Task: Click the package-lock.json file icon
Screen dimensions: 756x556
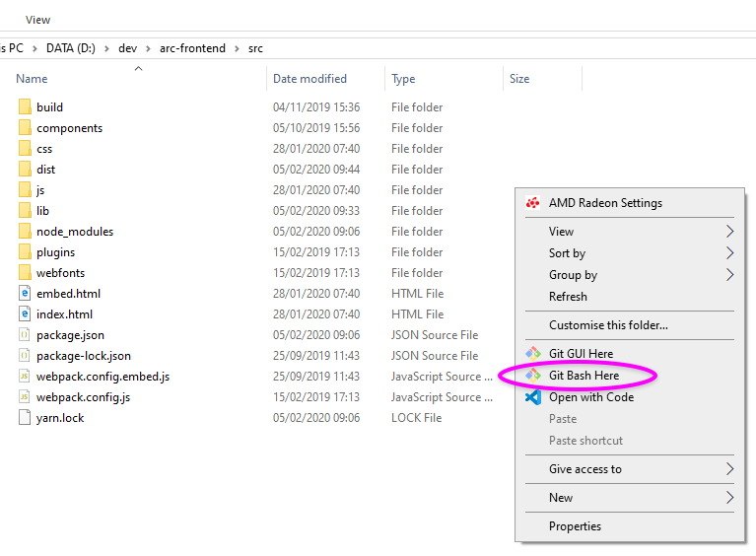Action: [x=25, y=356]
